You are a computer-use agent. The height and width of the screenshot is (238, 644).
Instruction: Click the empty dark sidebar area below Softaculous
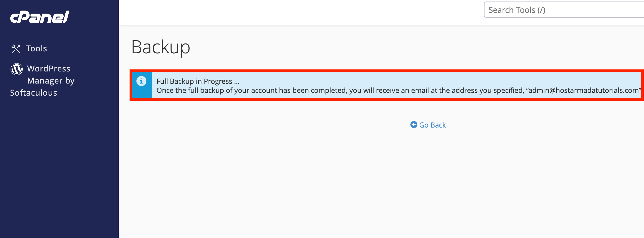[59, 164]
